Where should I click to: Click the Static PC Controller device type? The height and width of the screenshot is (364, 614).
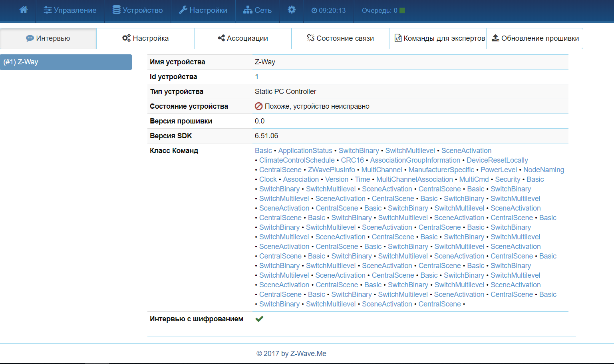coord(286,91)
